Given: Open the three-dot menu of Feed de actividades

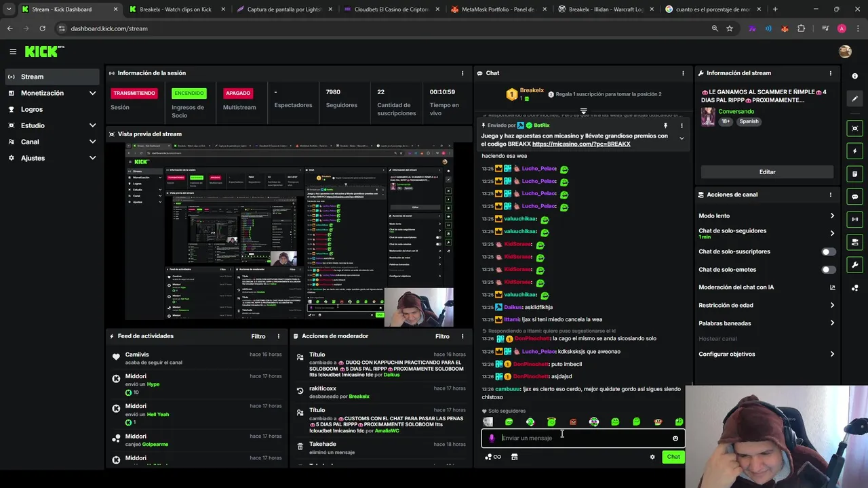Looking at the screenshot, I should tap(278, 336).
